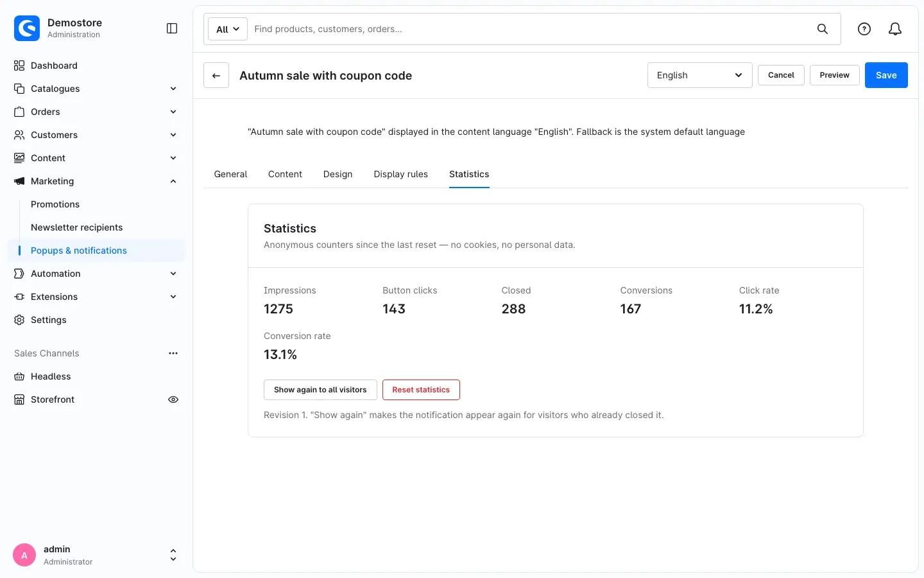
Task: Switch to the Design tab
Action: point(338,174)
